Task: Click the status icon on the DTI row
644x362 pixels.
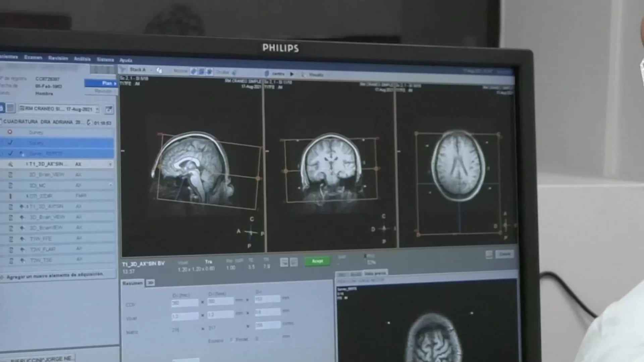Action: tap(10, 196)
